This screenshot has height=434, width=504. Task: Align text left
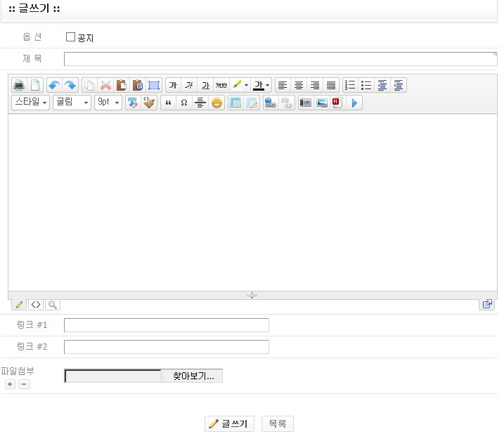[283, 85]
